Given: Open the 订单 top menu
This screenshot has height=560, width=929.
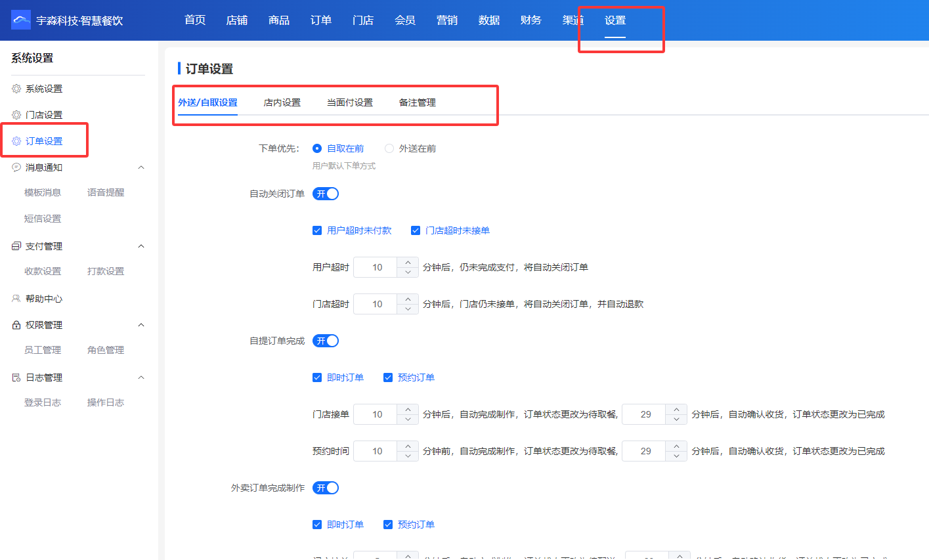Looking at the screenshot, I should 321,20.
